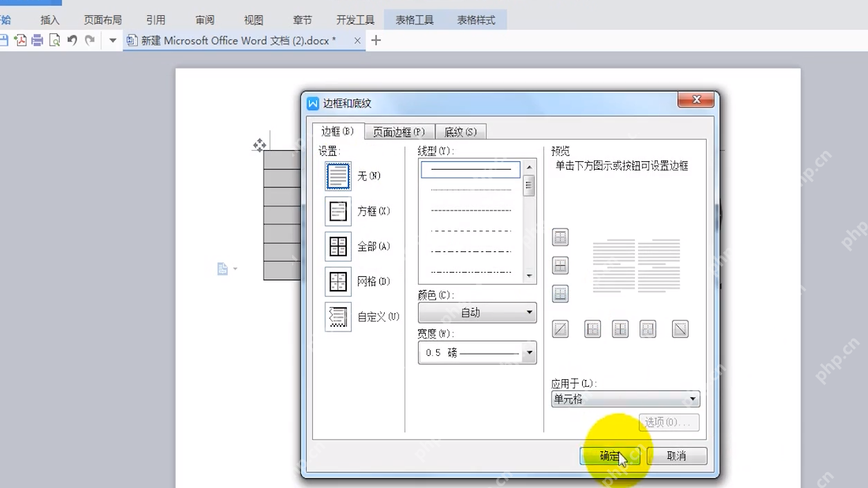The image size is (868, 488).
Task: Switch to the 页面边框 tab
Action: click(399, 132)
